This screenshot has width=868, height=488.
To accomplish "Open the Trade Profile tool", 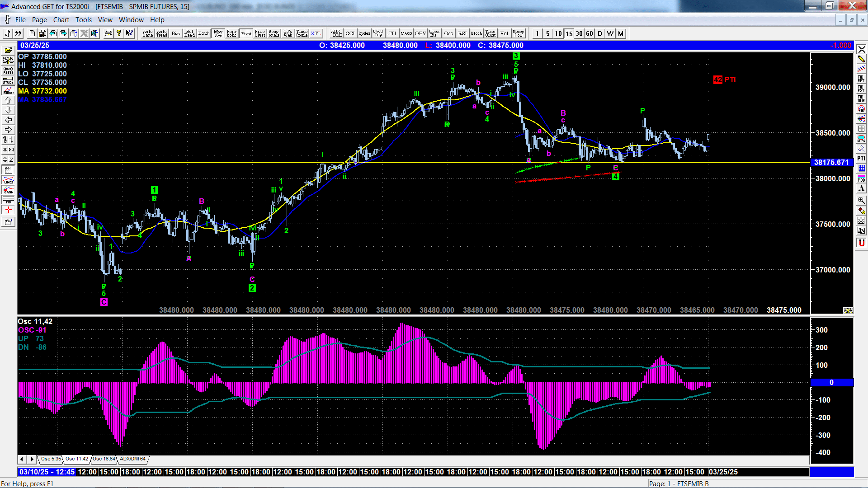I will pyautogui.click(x=302, y=33).
